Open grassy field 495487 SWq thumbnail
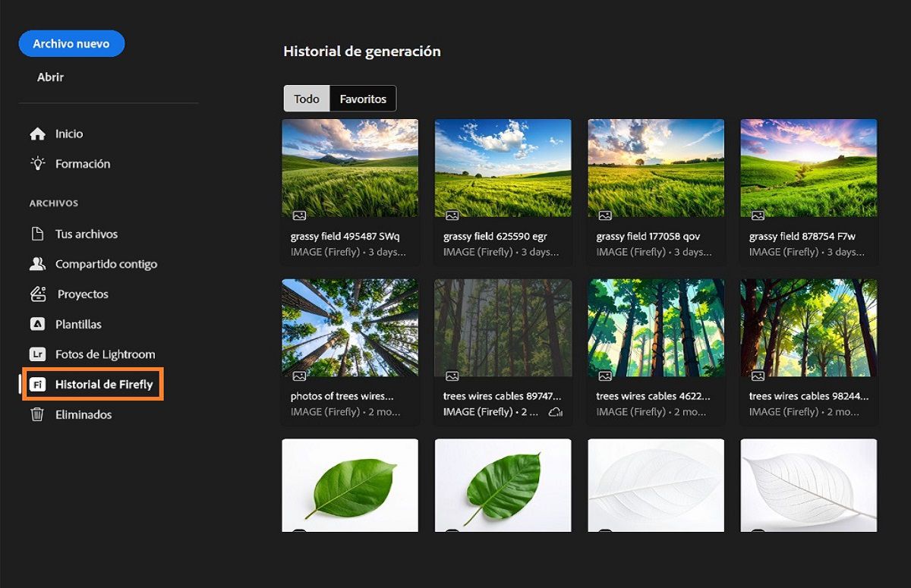 click(350, 168)
